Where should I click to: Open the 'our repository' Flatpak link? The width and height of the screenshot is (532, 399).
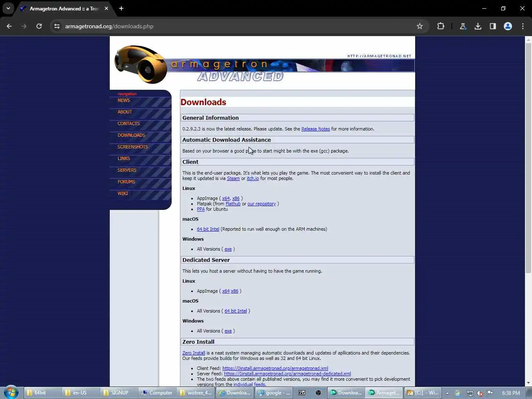(x=261, y=204)
